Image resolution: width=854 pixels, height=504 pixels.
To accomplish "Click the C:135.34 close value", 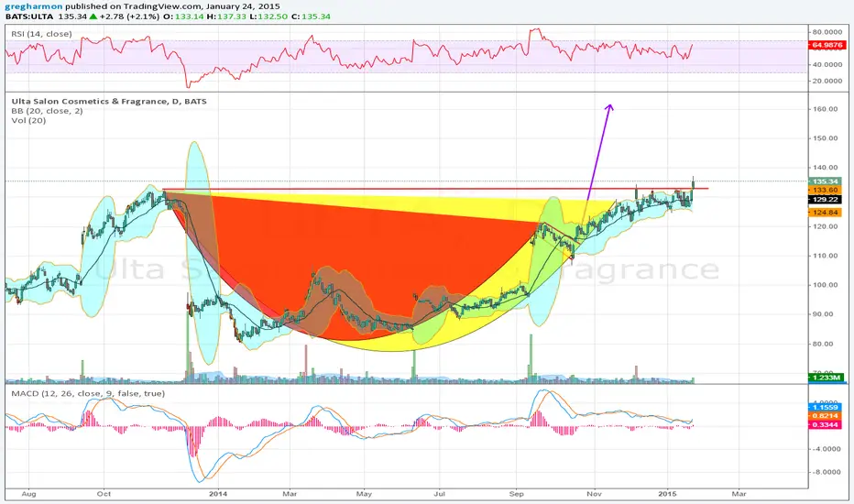I will tap(311, 16).
